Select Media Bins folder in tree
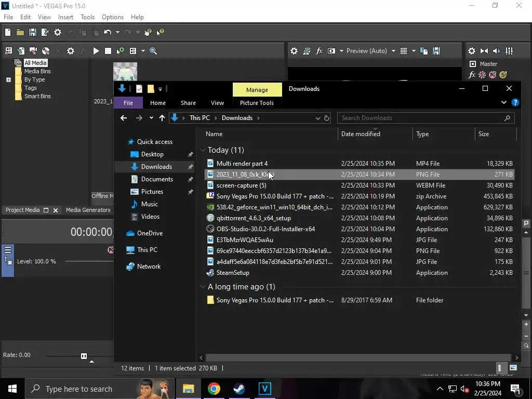532x399 pixels. click(x=37, y=71)
